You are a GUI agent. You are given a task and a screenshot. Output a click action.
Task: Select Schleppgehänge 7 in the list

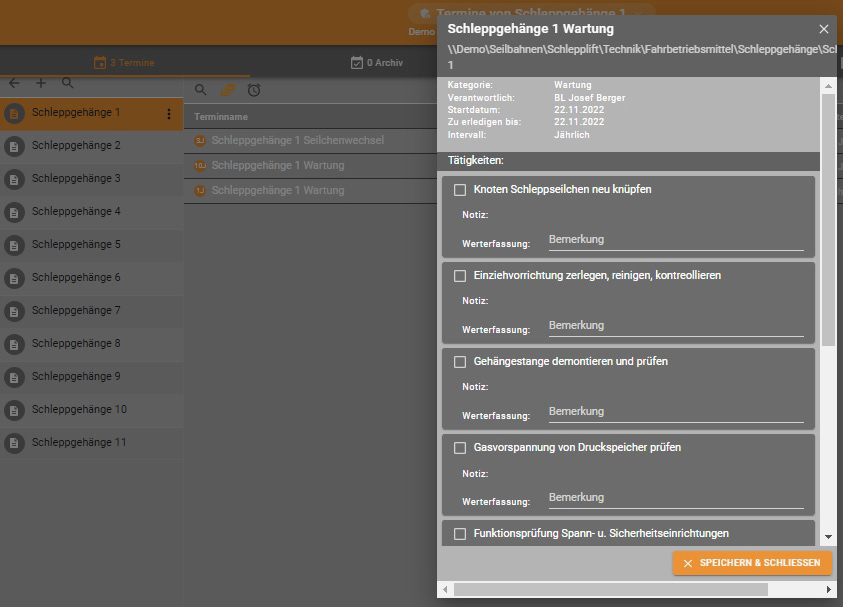point(76,311)
